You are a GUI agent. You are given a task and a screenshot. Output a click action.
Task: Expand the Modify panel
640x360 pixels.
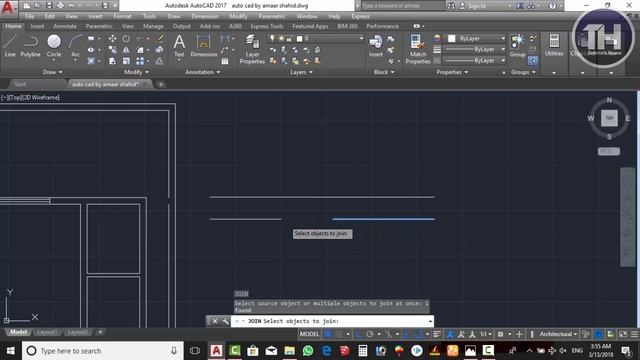point(137,72)
